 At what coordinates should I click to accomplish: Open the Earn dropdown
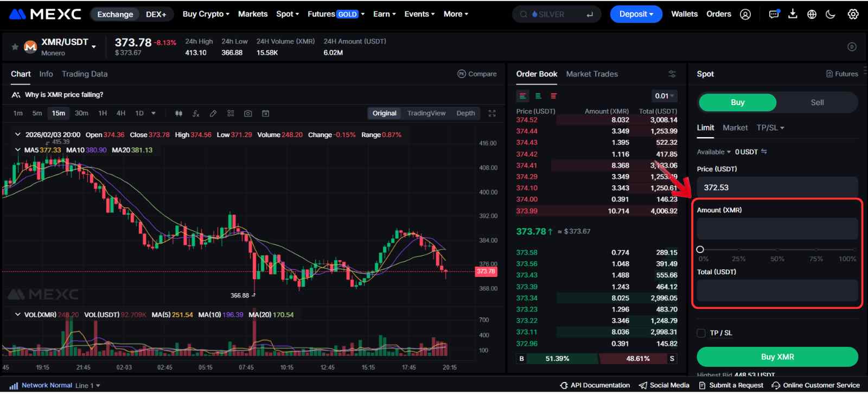click(x=385, y=14)
